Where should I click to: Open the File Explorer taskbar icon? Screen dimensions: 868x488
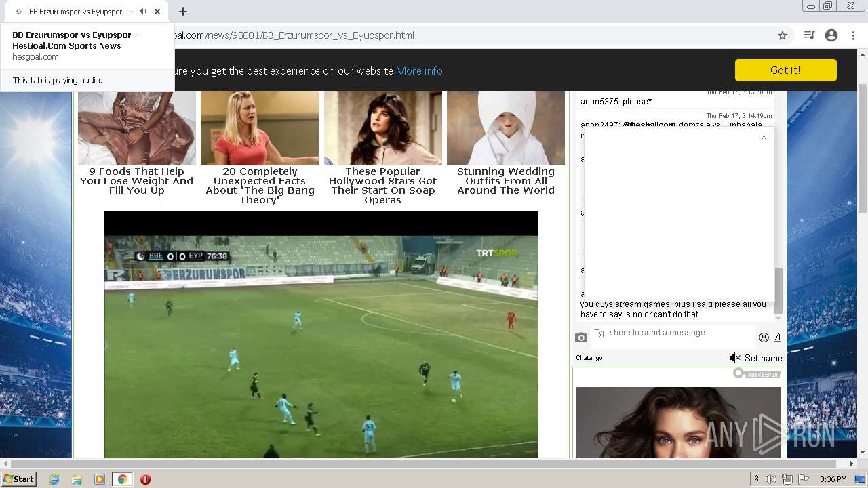(77, 479)
